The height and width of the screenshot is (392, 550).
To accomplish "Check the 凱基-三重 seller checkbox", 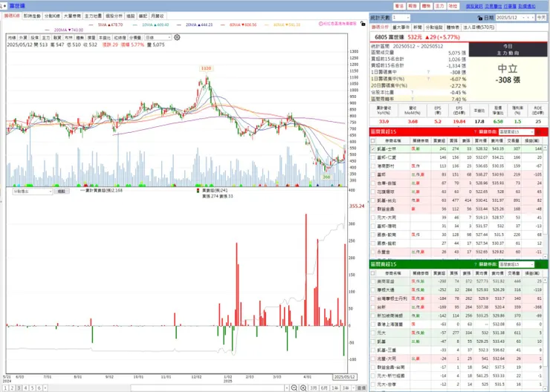I will [x=373, y=350].
